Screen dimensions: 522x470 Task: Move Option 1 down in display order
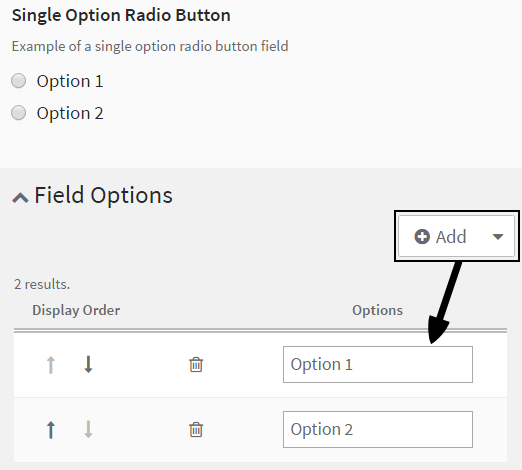pyautogui.click(x=88, y=364)
